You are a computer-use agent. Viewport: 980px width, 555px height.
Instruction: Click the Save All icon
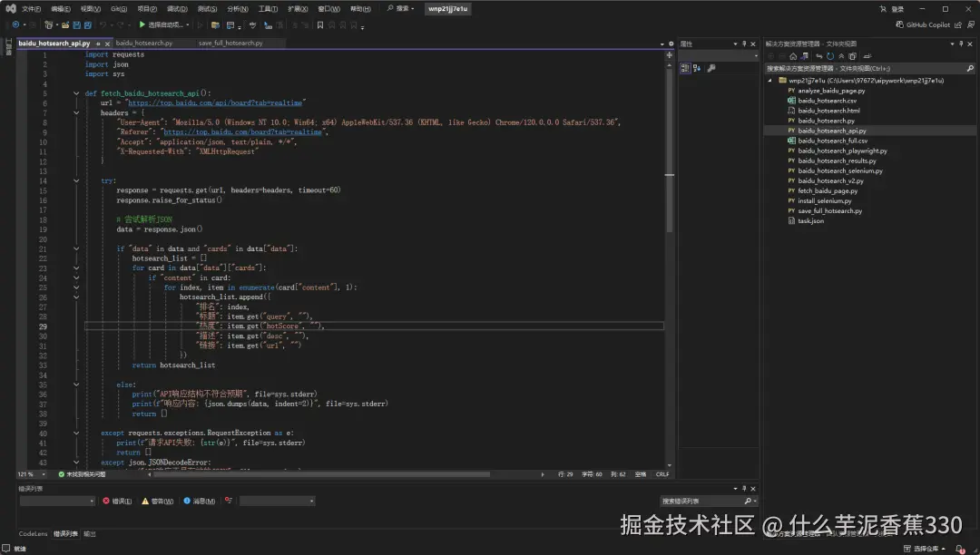(88, 25)
